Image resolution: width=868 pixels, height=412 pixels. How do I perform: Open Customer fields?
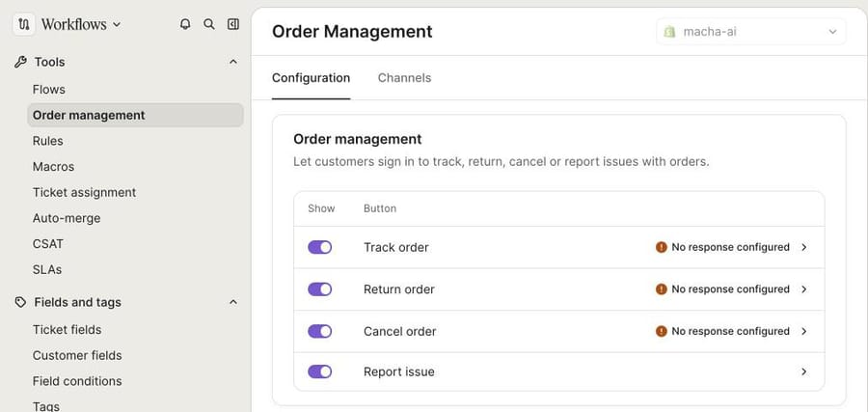(77, 355)
